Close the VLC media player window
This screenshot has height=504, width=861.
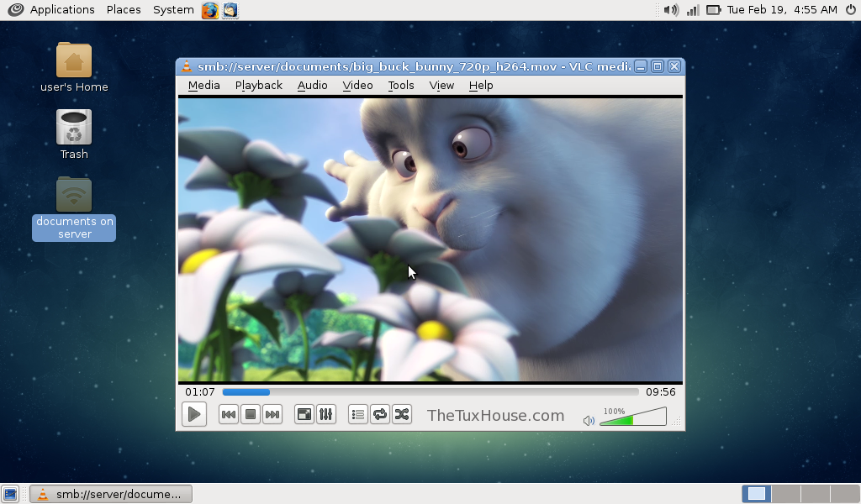(x=674, y=66)
